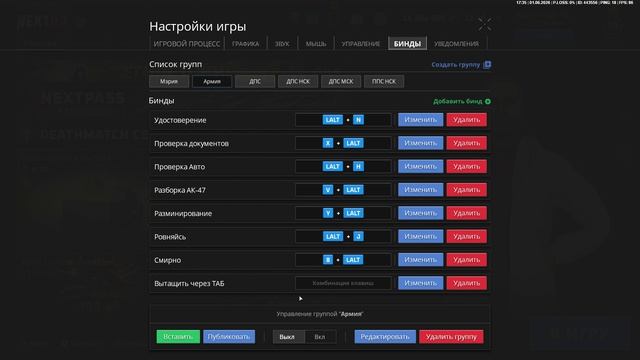
Task: Select the Мэрия group
Action: [x=169, y=81]
